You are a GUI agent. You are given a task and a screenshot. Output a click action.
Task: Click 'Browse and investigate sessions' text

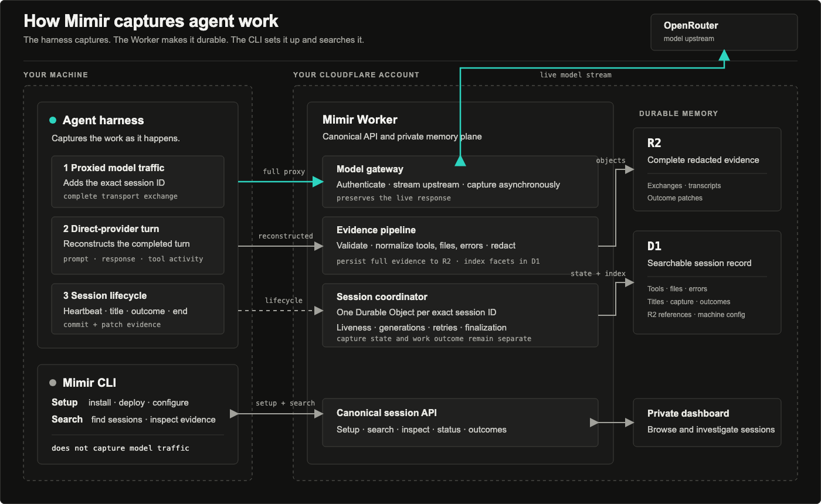711,430
